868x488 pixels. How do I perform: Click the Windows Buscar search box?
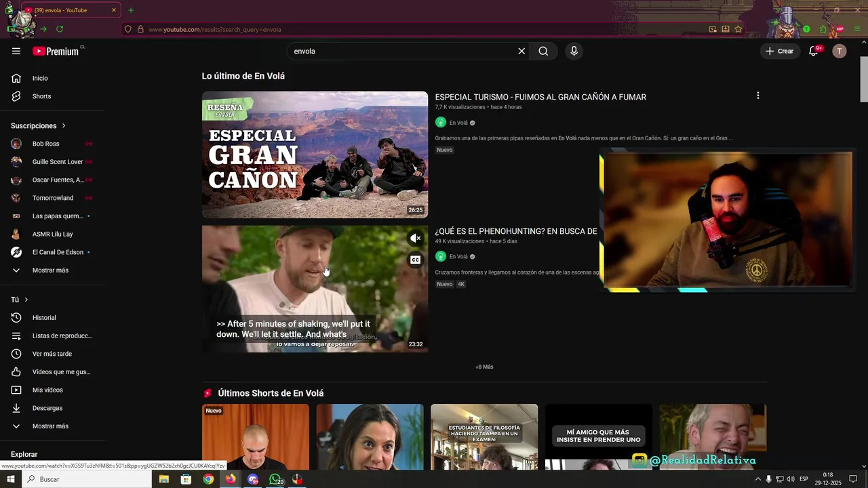click(87, 479)
